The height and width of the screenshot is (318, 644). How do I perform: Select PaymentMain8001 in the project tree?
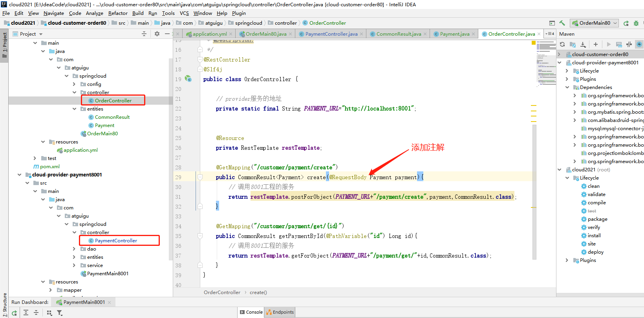pyautogui.click(x=108, y=274)
